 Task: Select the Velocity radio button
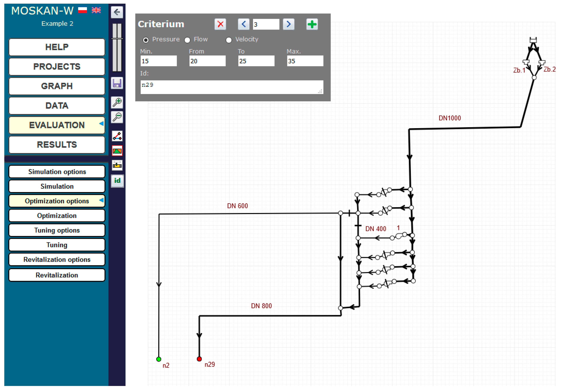pos(229,40)
